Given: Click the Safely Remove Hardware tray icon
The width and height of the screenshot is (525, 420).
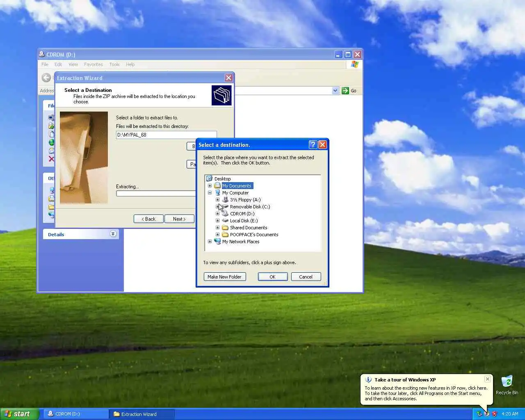Looking at the screenshot, I should tap(479, 414).
